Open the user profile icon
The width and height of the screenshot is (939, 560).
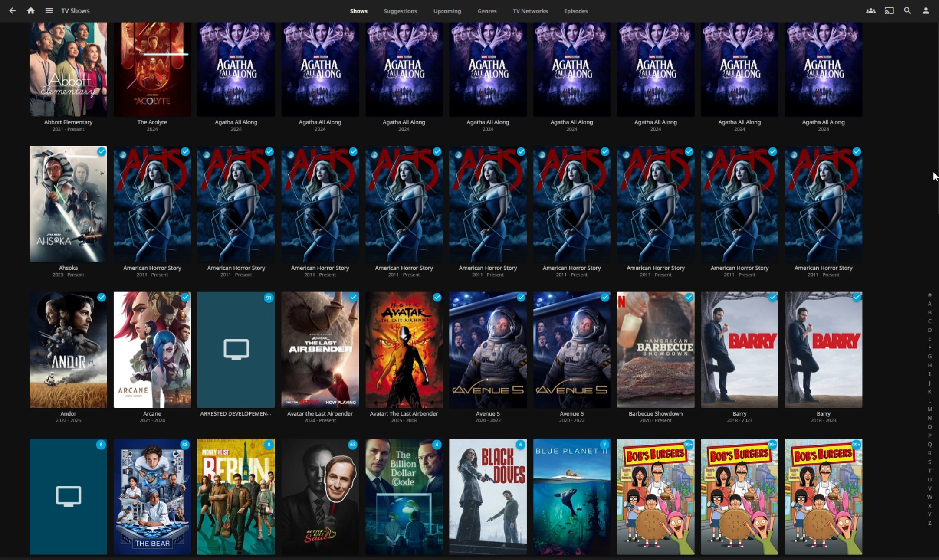pyautogui.click(x=926, y=11)
